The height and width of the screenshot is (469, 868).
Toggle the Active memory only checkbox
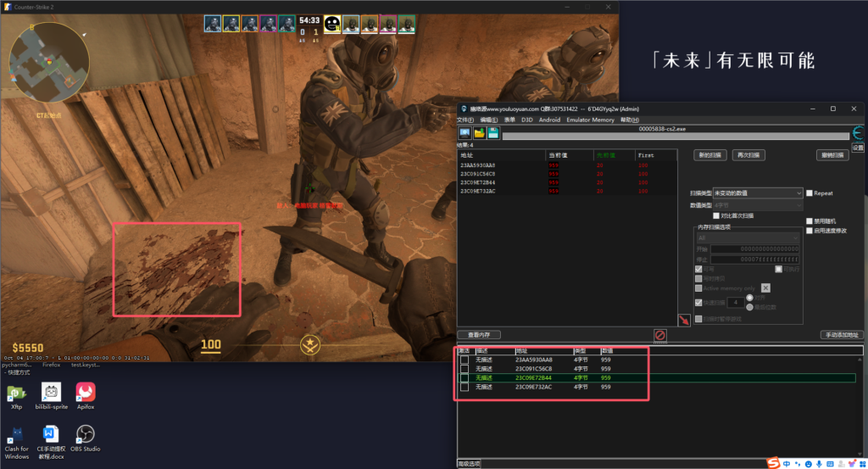pyautogui.click(x=698, y=288)
